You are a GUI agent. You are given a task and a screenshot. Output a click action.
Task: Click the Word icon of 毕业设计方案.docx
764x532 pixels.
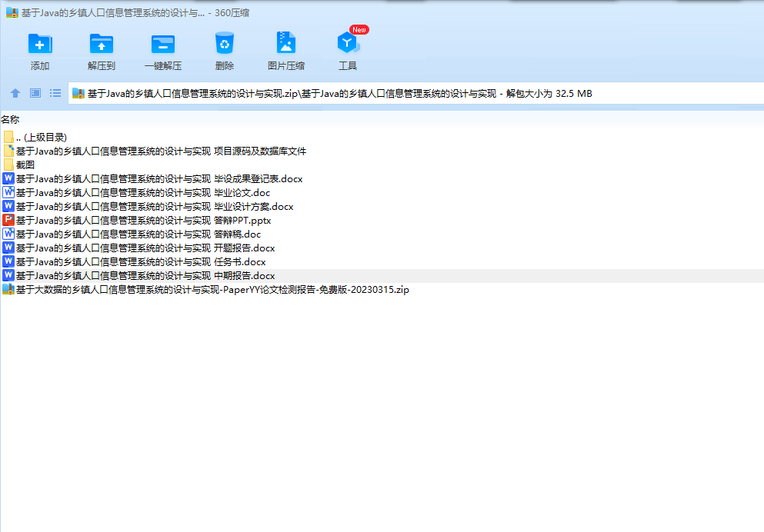tap(8, 206)
